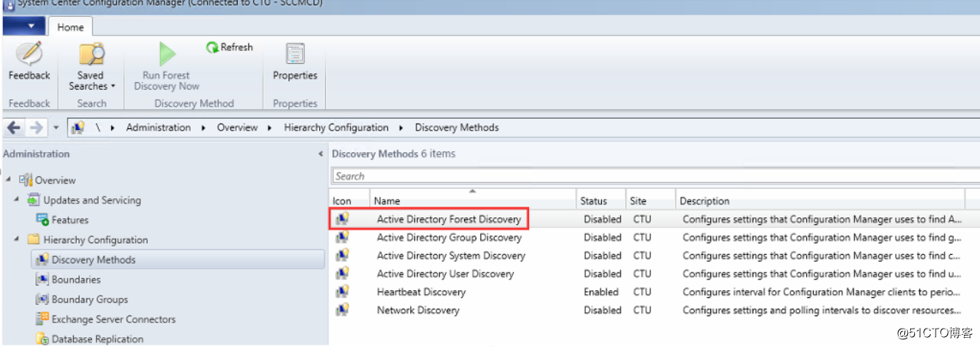Sort by the Site column header
This screenshot has width=980, height=347.
650,201
